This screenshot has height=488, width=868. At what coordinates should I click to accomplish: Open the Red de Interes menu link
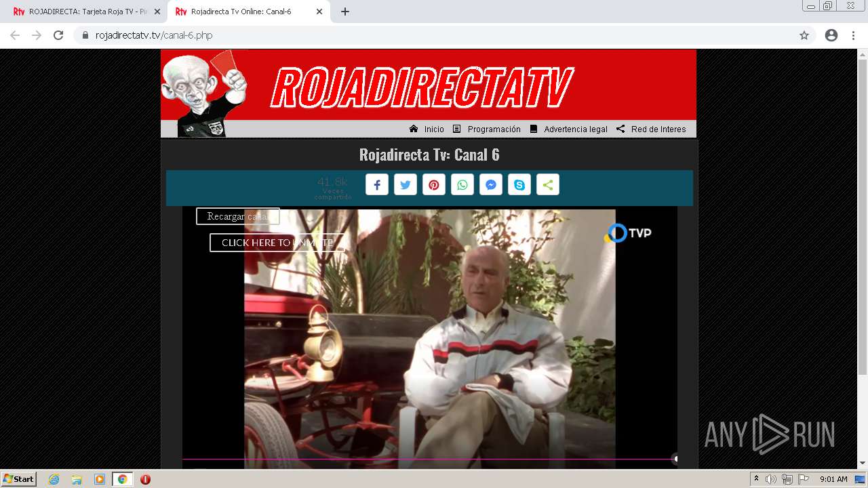click(x=651, y=129)
